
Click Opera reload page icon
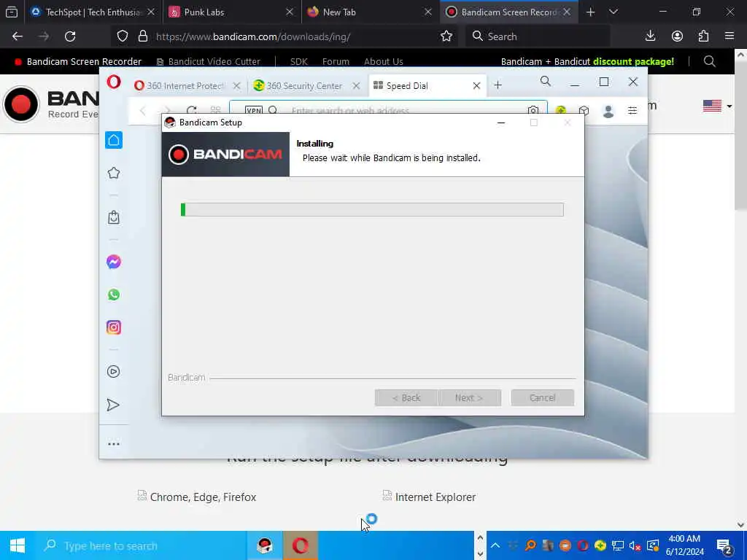point(192,111)
